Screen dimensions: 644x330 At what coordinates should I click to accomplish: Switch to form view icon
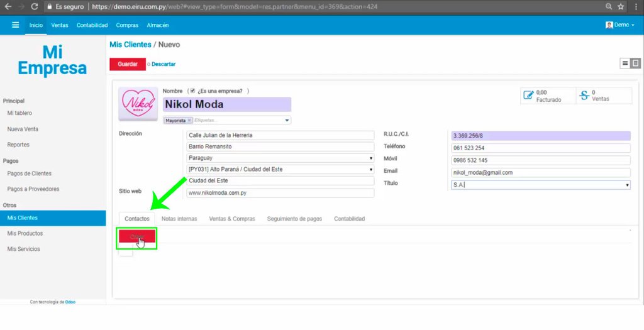[635, 63]
